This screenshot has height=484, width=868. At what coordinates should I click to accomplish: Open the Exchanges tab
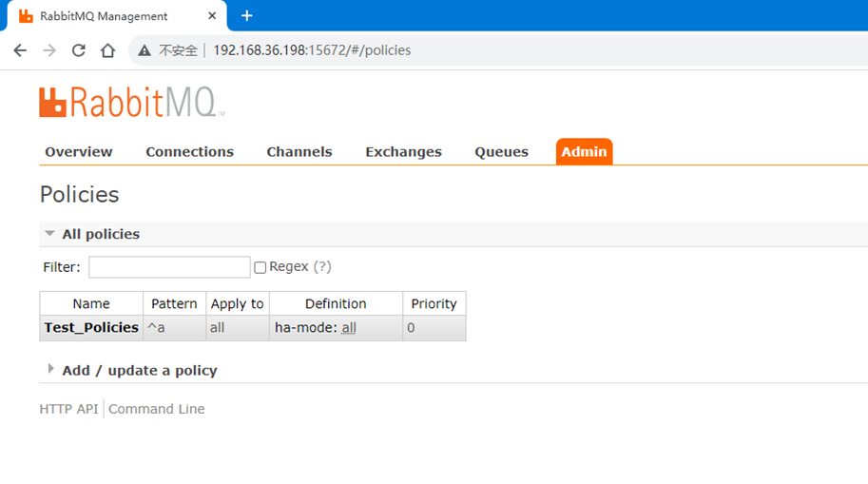click(x=403, y=152)
